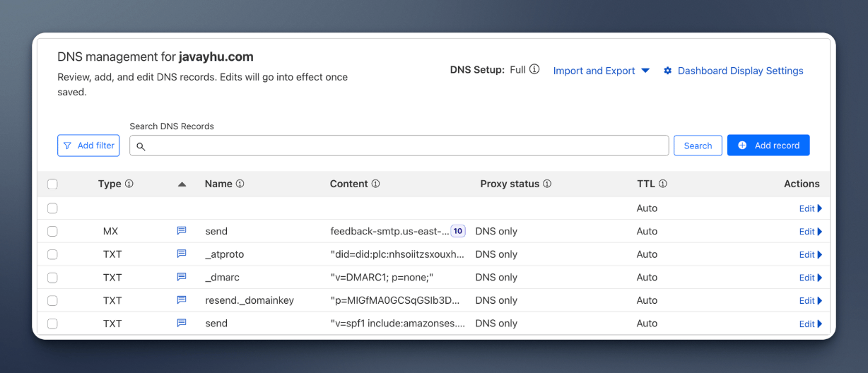The height and width of the screenshot is (373, 868).
Task: Click the comment icon beside _dmarc record
Action: (x=182, y=278)
